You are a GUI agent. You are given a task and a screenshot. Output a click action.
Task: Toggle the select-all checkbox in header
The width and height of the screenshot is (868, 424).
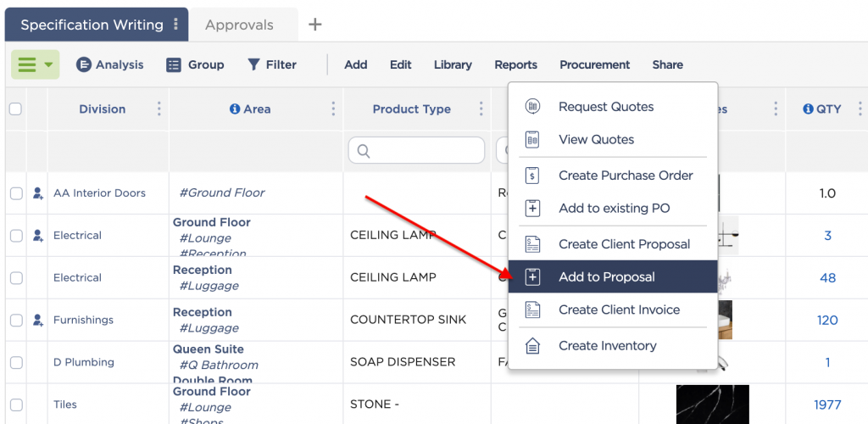[x=15, y=109]
